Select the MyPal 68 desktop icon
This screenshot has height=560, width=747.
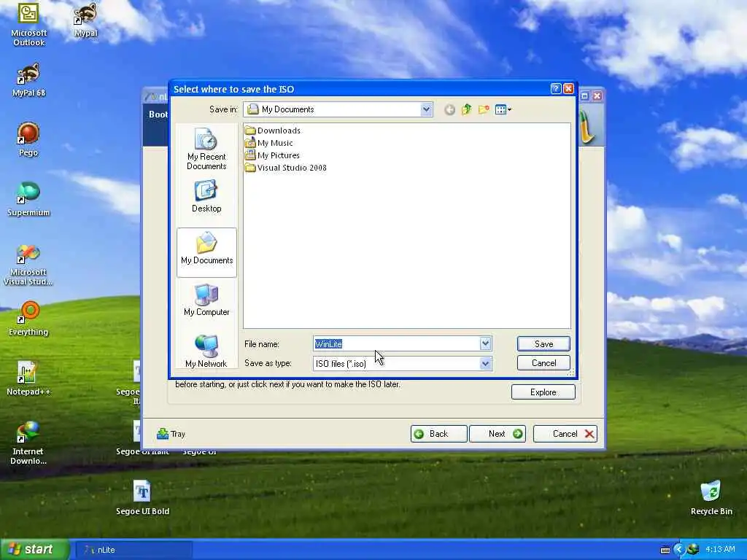[28, 80]
